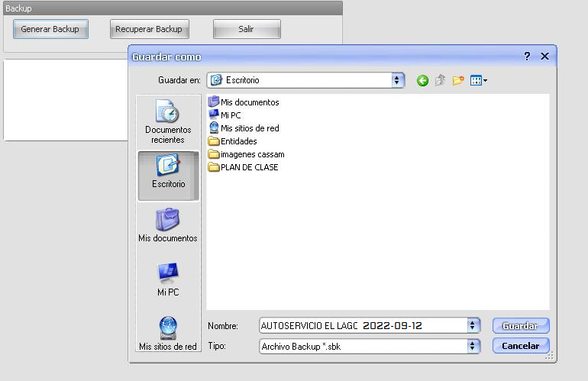Click the Up One Level folder icon
Screen dimensions: 588x381
[441, 80]
